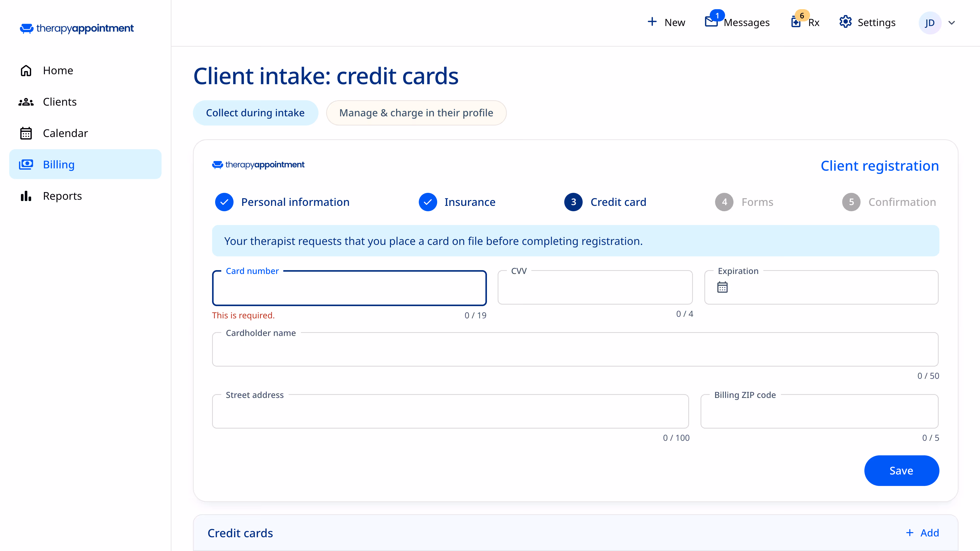Open the Expiration calendar picker icon
Image resolution: width=980 pixels, height=551 pixels.
pos(722,287)
